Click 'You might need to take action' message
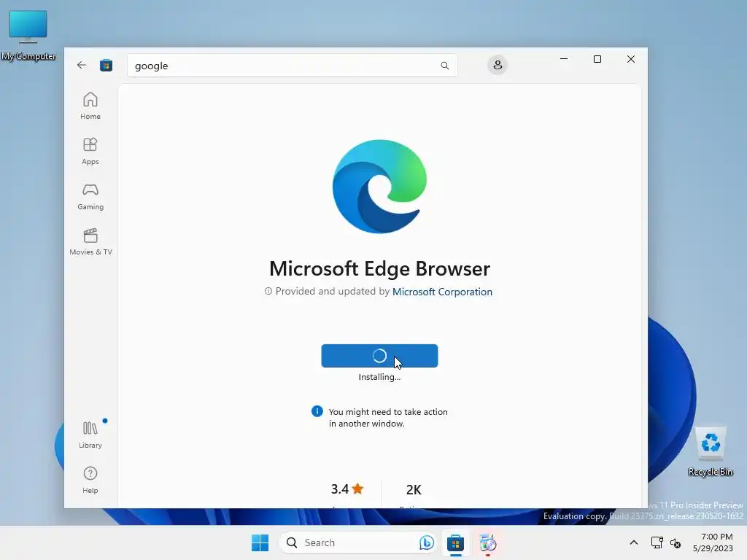This screenshot has width=747, height=560. point(388,418)
